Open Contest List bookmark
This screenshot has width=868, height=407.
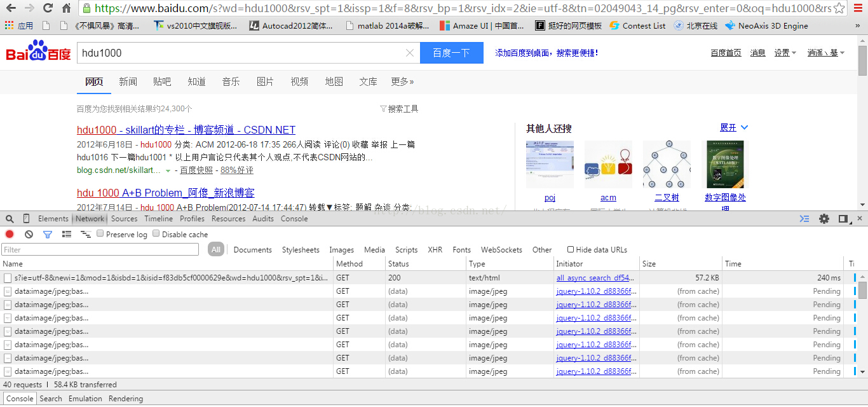[x=637, y=26]
